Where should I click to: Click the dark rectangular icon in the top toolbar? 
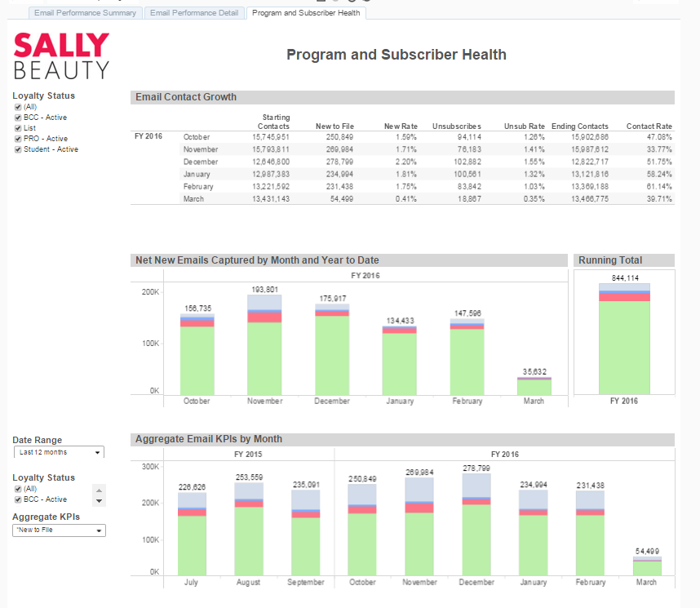[x=319, y=3]
